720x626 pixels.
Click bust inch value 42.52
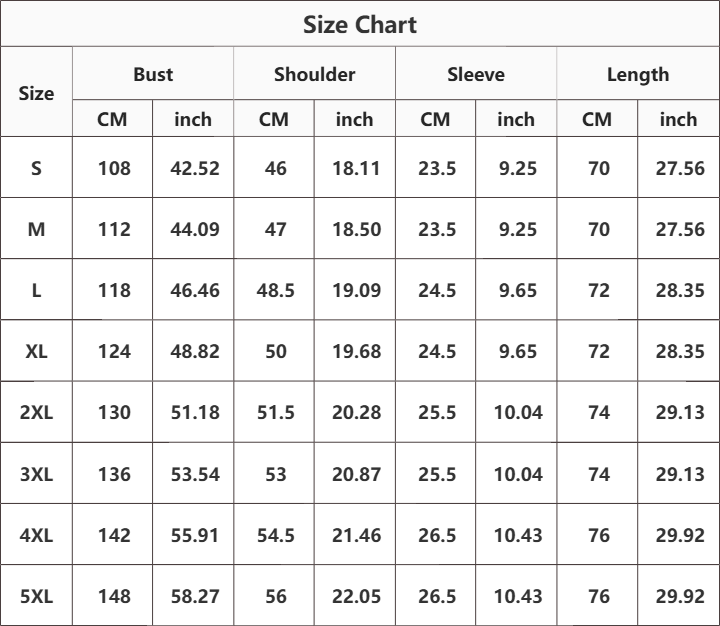[195, 168]
